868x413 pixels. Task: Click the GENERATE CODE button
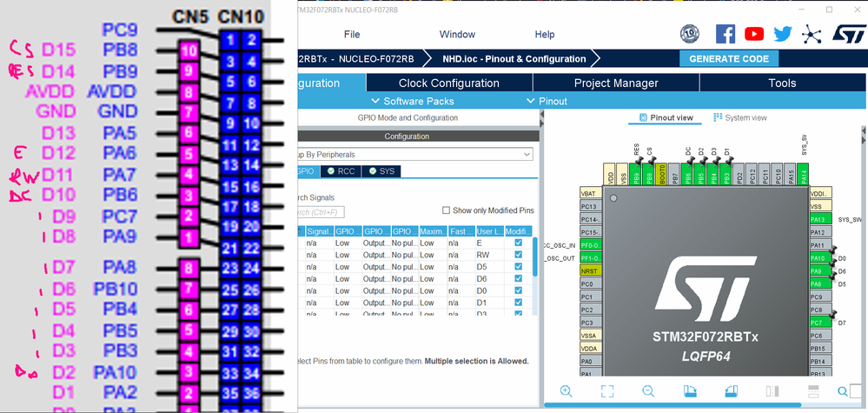coord(729,58)
